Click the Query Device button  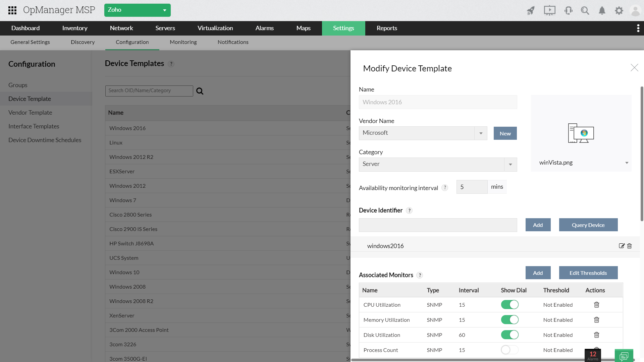pos(588,225)
